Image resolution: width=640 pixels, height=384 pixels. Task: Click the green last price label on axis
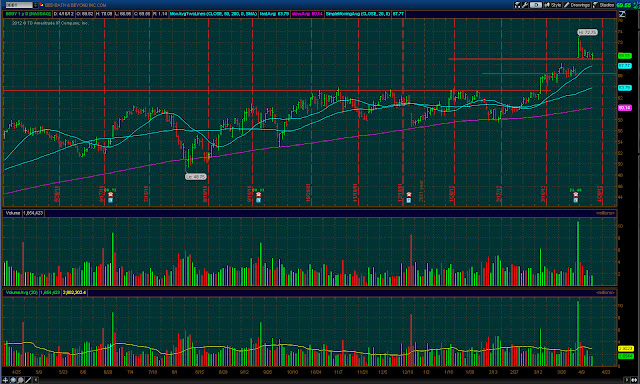[624, 56]
